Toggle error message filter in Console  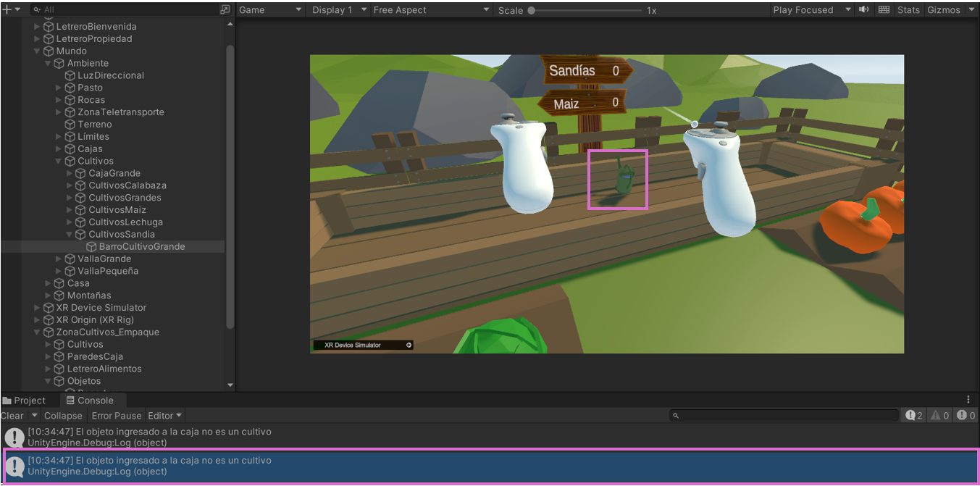click(x=966, y=416)
